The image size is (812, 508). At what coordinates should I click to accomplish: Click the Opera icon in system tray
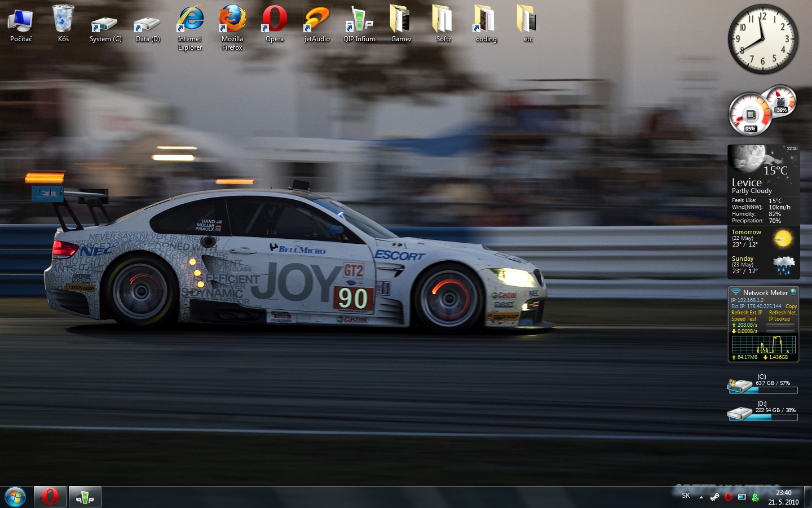[729, 497]
